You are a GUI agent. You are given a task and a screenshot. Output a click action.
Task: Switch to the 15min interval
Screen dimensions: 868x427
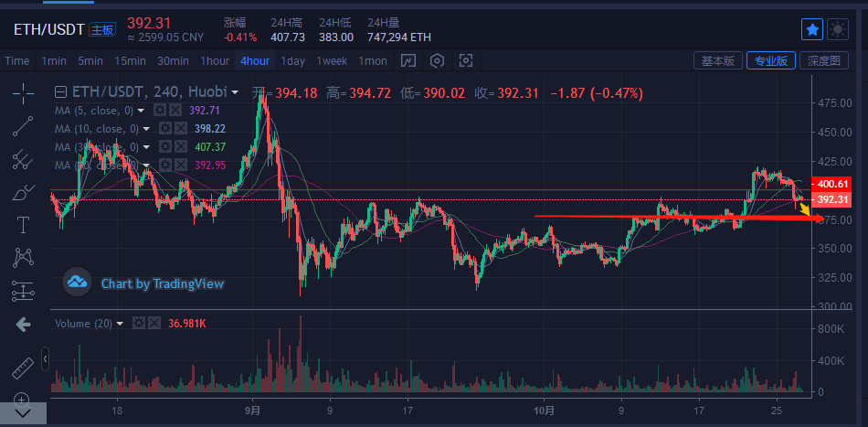[x=130, y=61]
